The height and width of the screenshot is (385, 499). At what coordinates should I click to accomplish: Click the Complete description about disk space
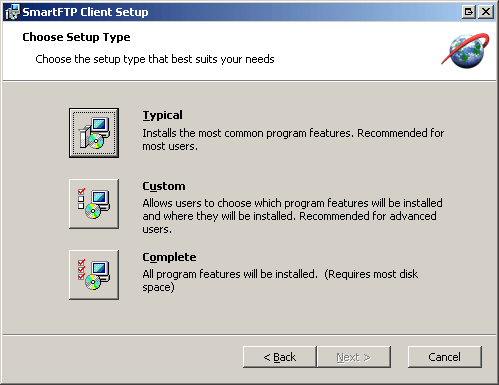(x=280, y=281)
